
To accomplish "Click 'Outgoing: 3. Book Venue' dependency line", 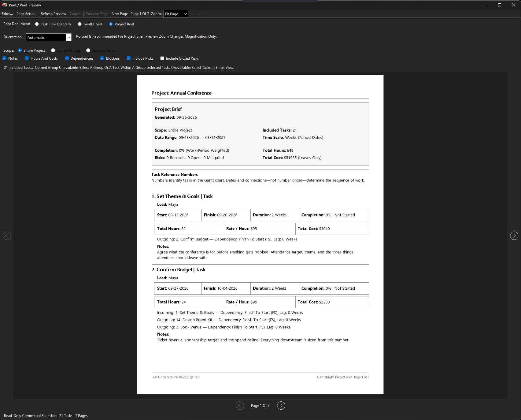I will point(224,327).
